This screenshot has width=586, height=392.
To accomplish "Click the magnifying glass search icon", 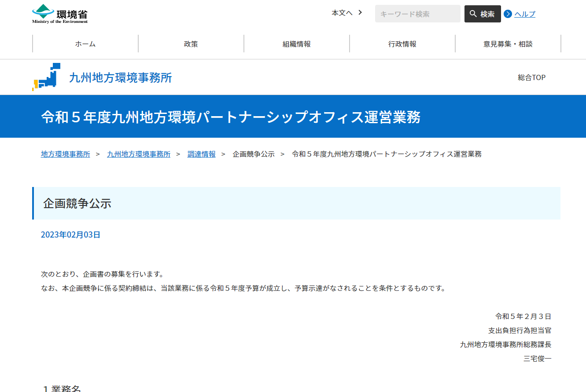I will pyautogui.click(x=473, y=14).
